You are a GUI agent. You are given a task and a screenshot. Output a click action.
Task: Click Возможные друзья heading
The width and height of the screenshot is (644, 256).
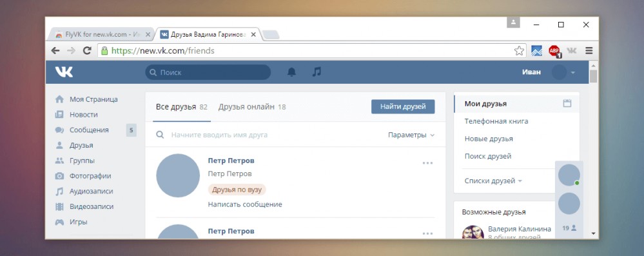pyautogui.click(x=494, y=212)
